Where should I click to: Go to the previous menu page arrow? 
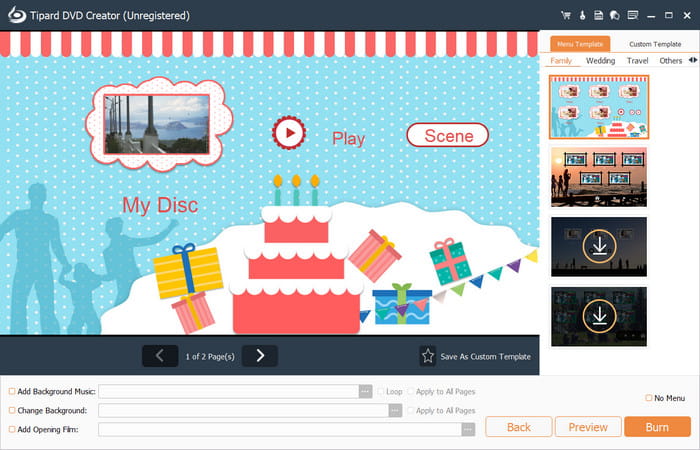[160, 355]
